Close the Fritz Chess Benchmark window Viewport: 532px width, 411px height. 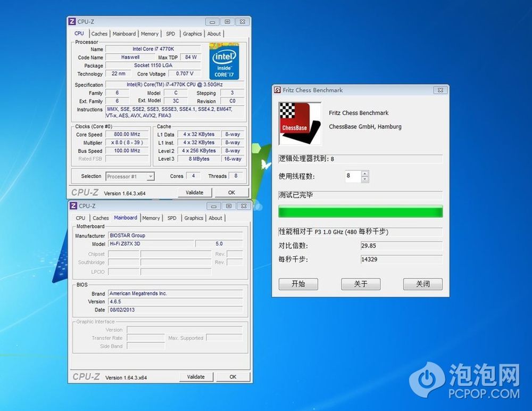(440, 90)
